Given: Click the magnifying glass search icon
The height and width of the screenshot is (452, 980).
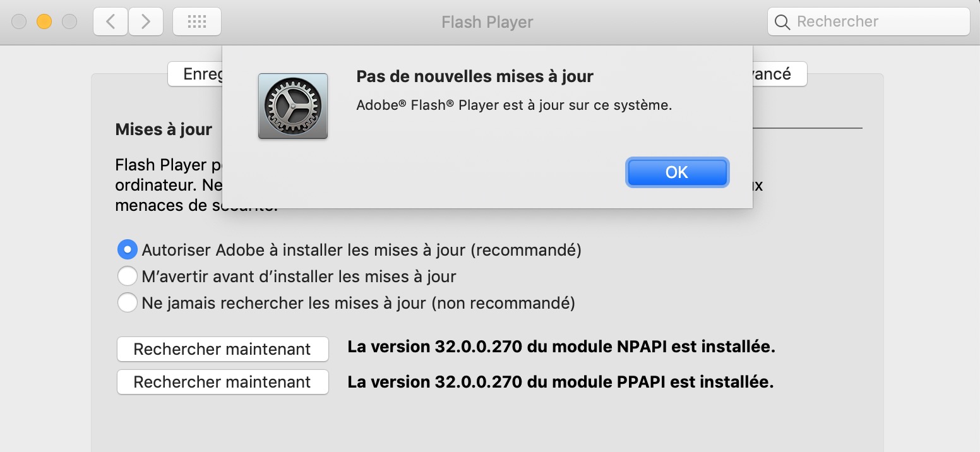Looking at the screenshot, I should (782, 22).
